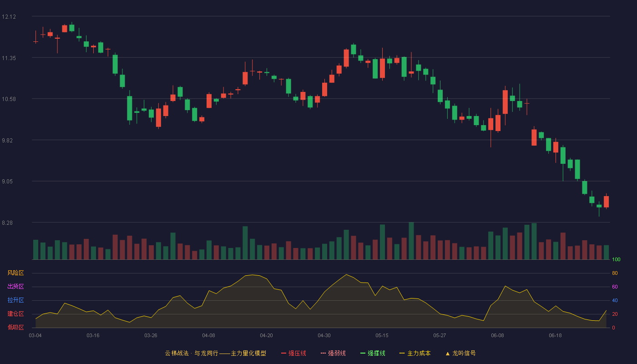Click the 03-16 date label
The height and width of the screenshot is (364, 637).
[93, 335]
